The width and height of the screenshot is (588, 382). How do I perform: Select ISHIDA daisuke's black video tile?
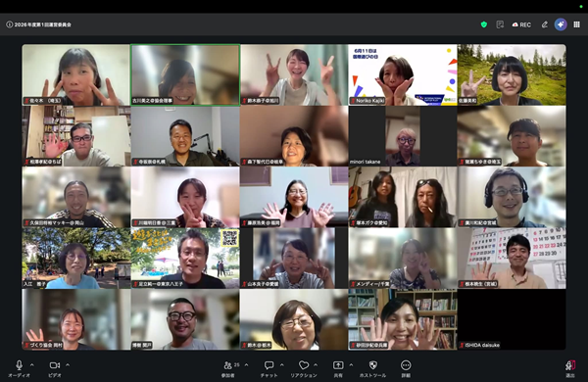point(512,319)
